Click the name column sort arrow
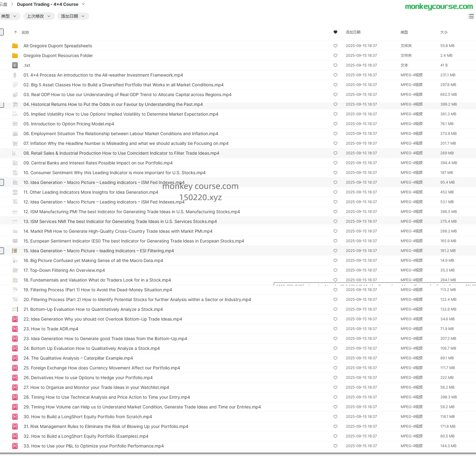This screenshot has width=476, height=456. tap(16, 32)
